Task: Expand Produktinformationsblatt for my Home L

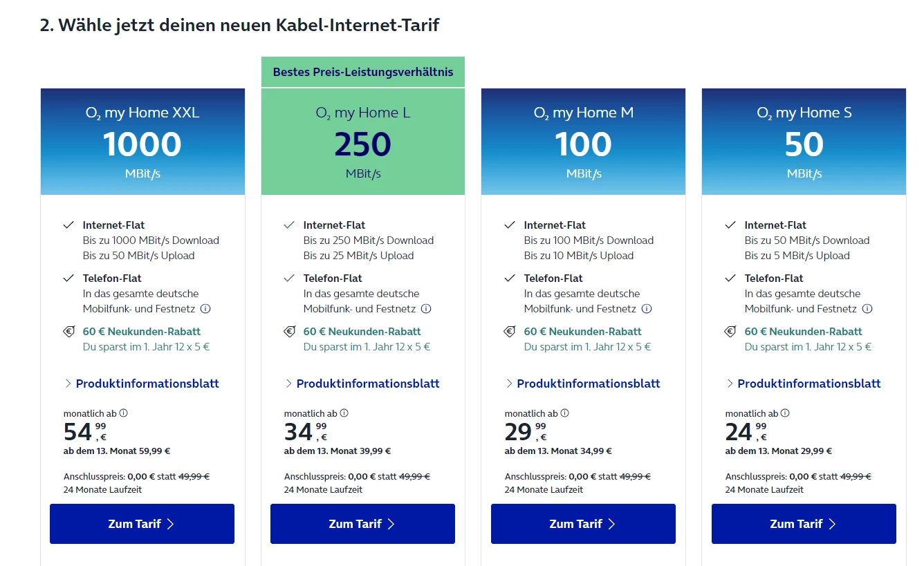Action: point(367,384)
